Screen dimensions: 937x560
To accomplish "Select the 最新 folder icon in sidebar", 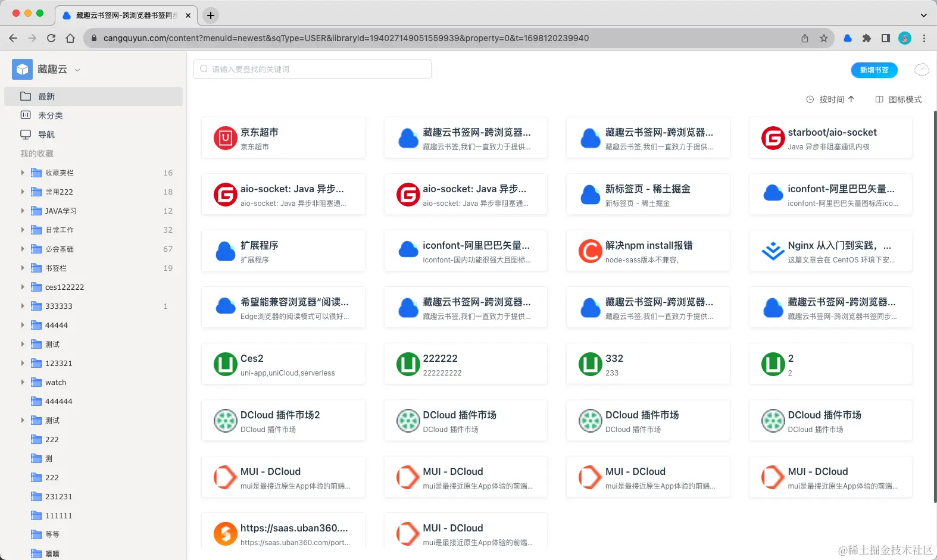I will (26, 96).
